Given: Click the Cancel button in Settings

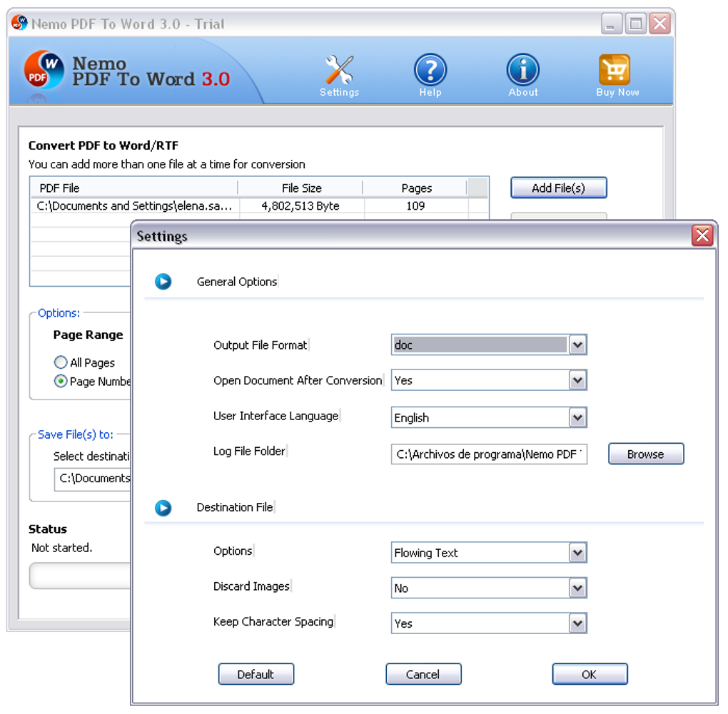Looking at the screenshot, I should point(423,674).
